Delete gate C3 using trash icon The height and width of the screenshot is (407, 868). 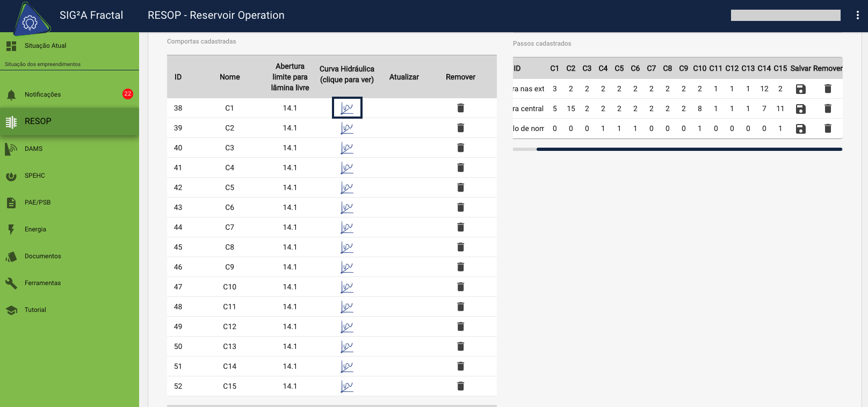click(x=460, y=148)
